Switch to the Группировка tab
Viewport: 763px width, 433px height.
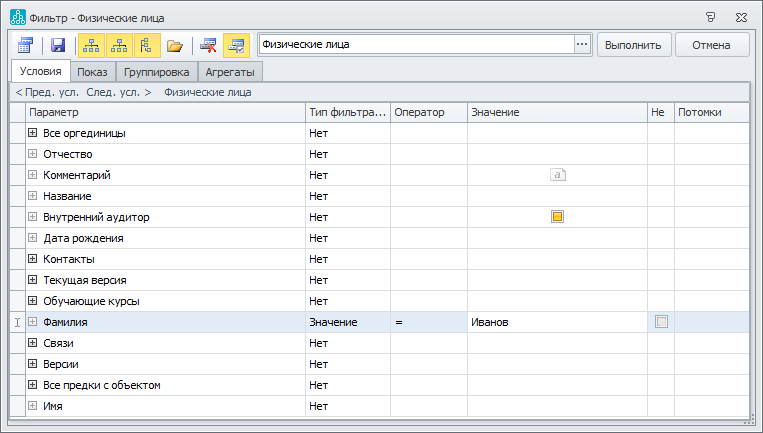point(156,72)
